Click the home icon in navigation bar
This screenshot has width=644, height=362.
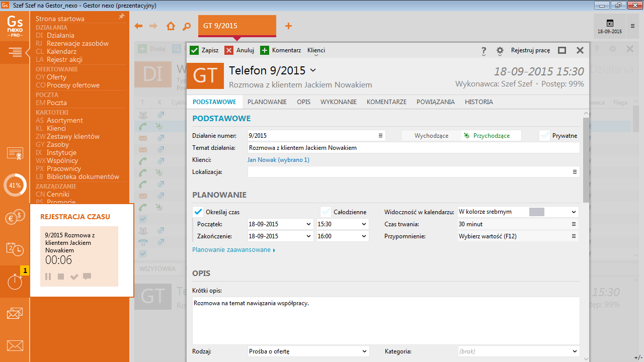pos(171,26)
